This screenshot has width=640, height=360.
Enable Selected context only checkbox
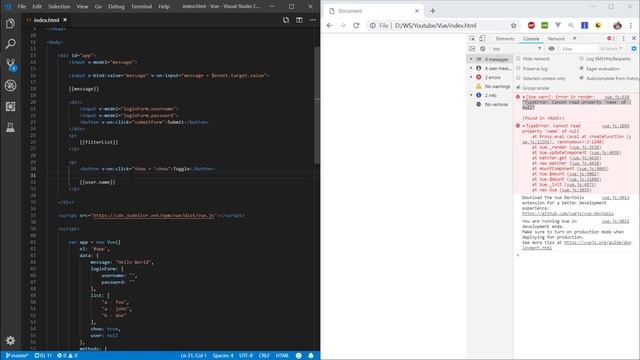[x=518, y=78]
